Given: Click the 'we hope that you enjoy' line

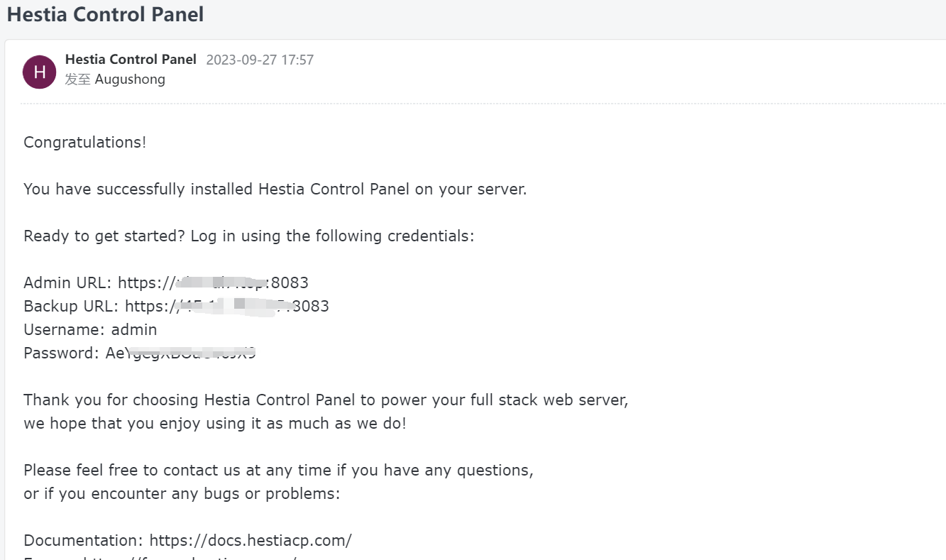Looking at the screenshot, I should [215, 424].
